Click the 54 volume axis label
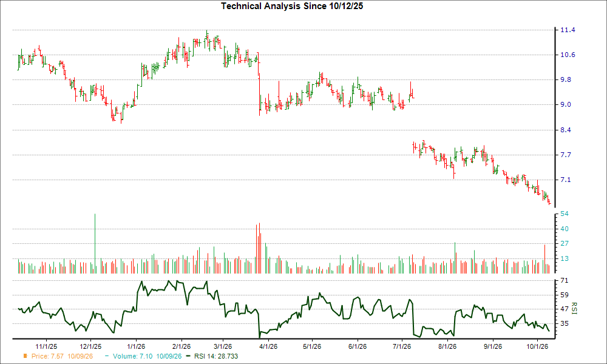Viewport: 607px width, 364px height. pyautogui.click(x=565, y=214)
